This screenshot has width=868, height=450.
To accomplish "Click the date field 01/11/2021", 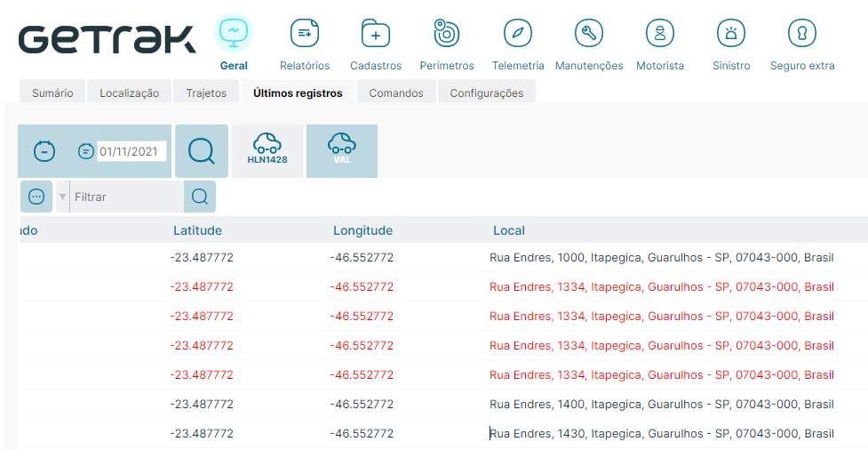I will pyautogui.click(x=131, y=151).
